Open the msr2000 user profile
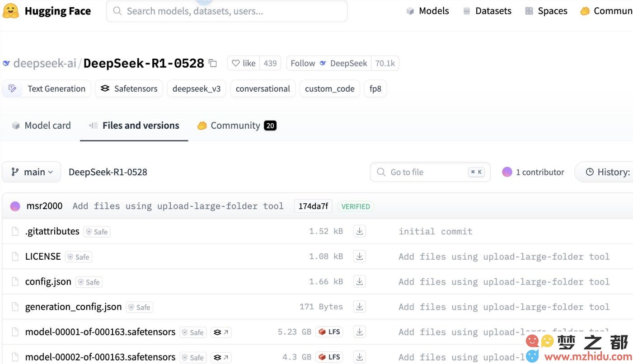Screen dimensions: 633x364 44,206
